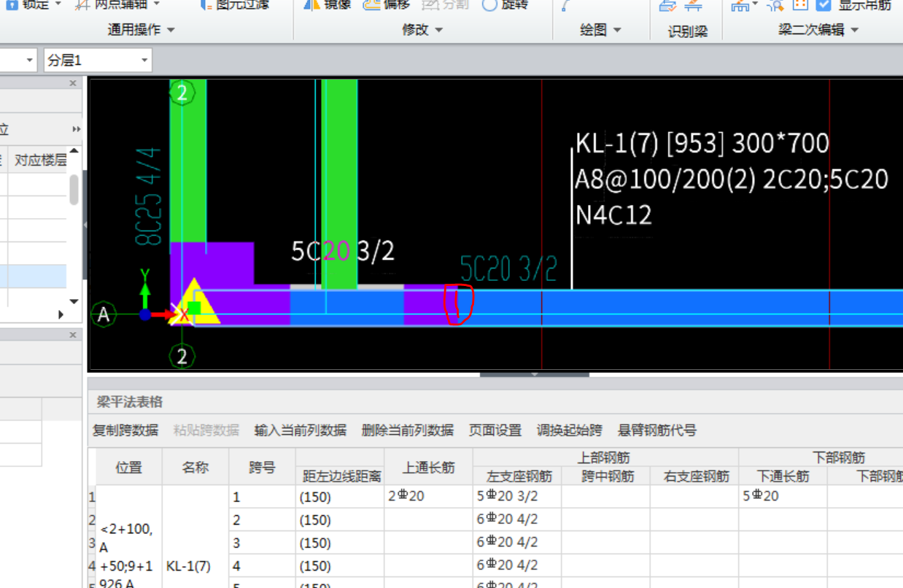Toggle the 显示吊筋 checkbox
The image size is (903, 588).
point(824,4)
